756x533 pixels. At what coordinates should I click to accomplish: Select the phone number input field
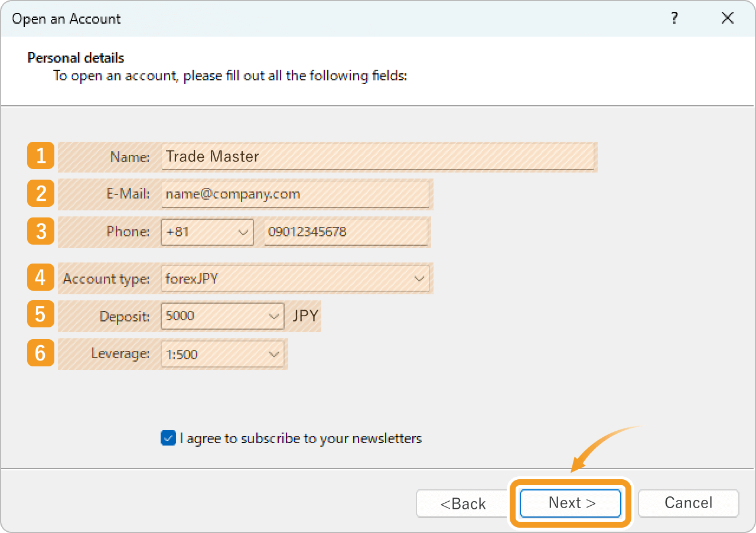point(346,232)
